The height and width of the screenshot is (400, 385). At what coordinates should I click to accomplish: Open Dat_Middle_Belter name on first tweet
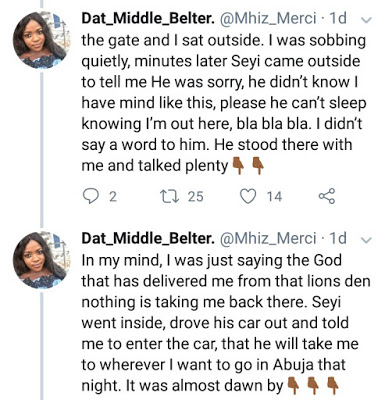pyautogui.click(x=148, y=18)
